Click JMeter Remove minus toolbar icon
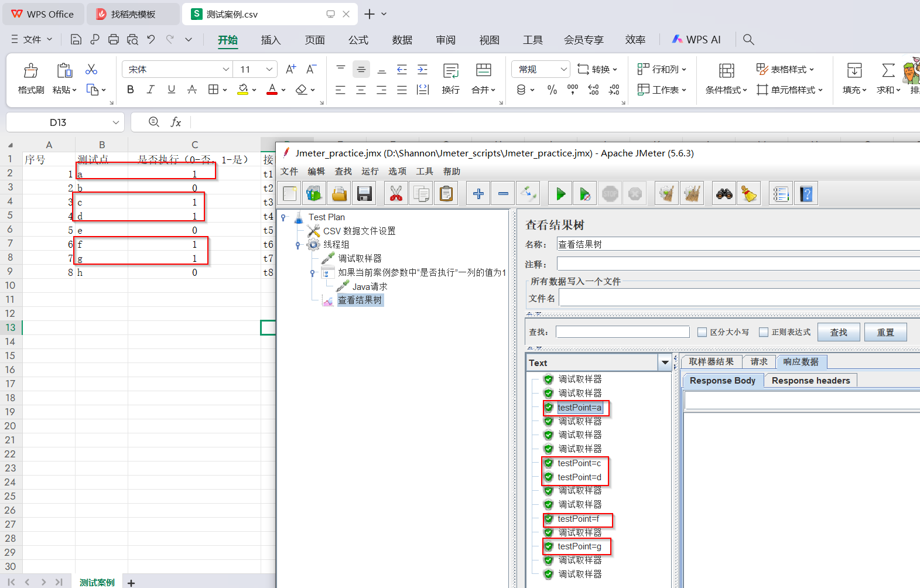 point(503,194)
